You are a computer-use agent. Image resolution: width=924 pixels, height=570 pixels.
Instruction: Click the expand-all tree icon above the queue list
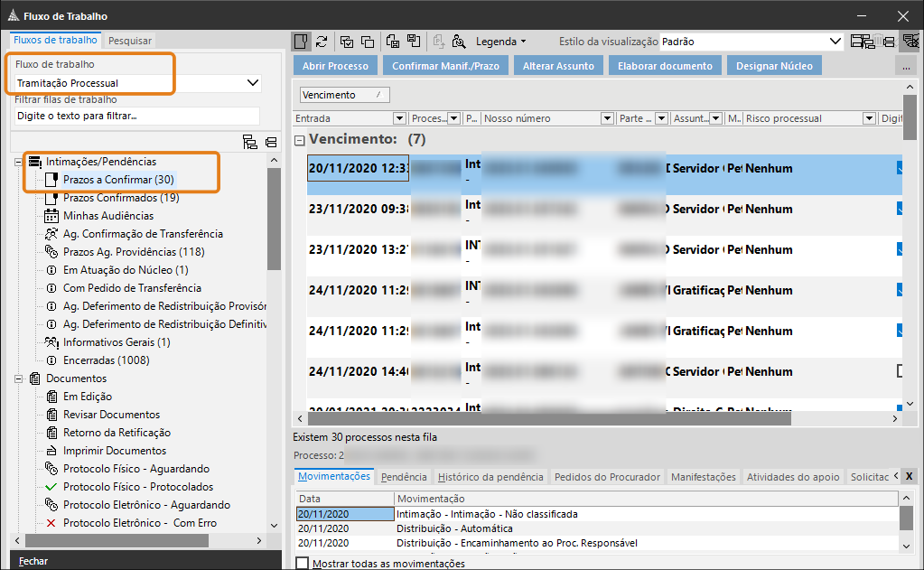click(250, 142)
